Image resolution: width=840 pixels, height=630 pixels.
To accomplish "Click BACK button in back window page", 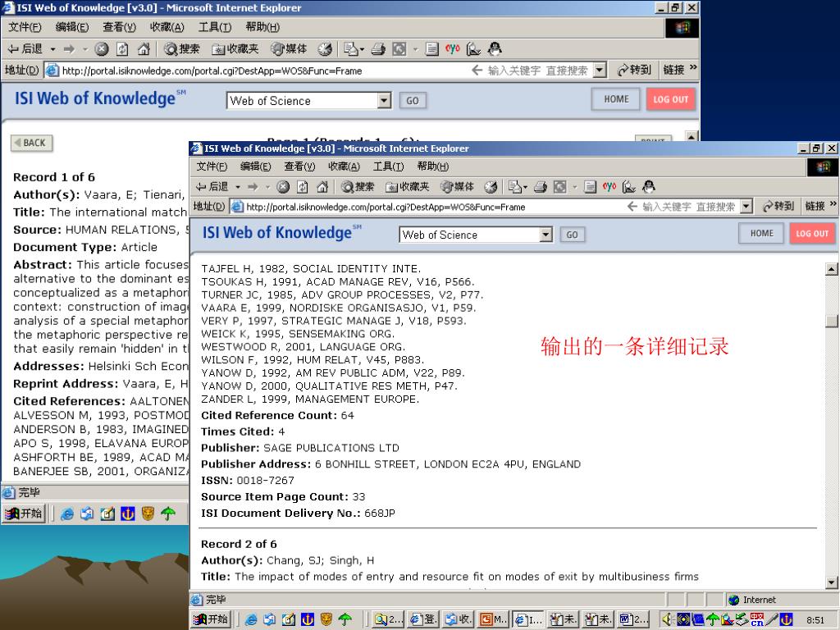I will (x=32, y=143).
